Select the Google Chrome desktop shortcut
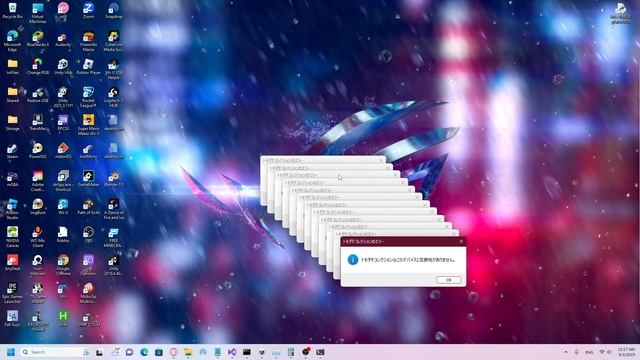Viewport: 640px width, 360px height. [63, 264]
